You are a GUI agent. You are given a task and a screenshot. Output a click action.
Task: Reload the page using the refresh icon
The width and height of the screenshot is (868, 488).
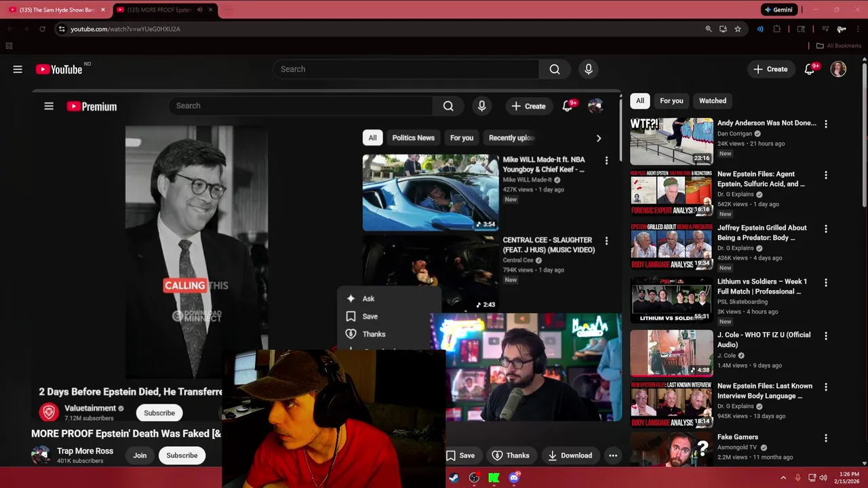click(x=42, y=29)
